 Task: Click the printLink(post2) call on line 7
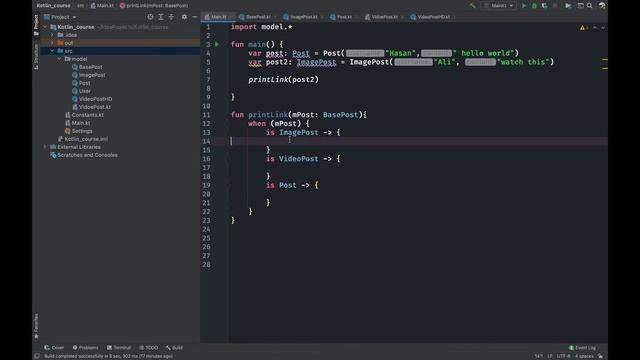point(283,80)
